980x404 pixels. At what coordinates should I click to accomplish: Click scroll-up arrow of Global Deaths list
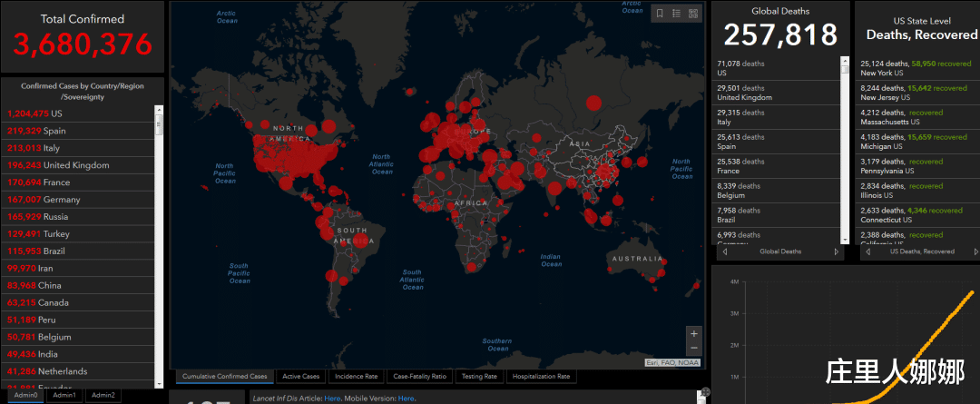[x=845, y=61]
